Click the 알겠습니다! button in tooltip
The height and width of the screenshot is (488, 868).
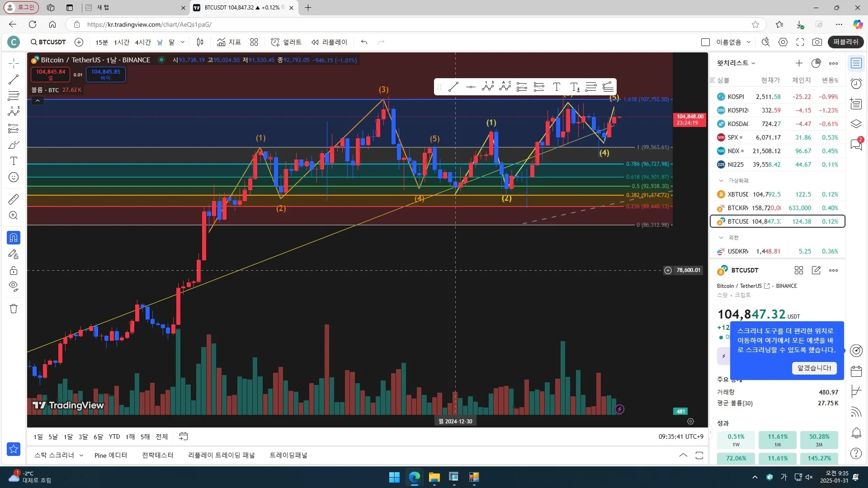click(814, 368)
